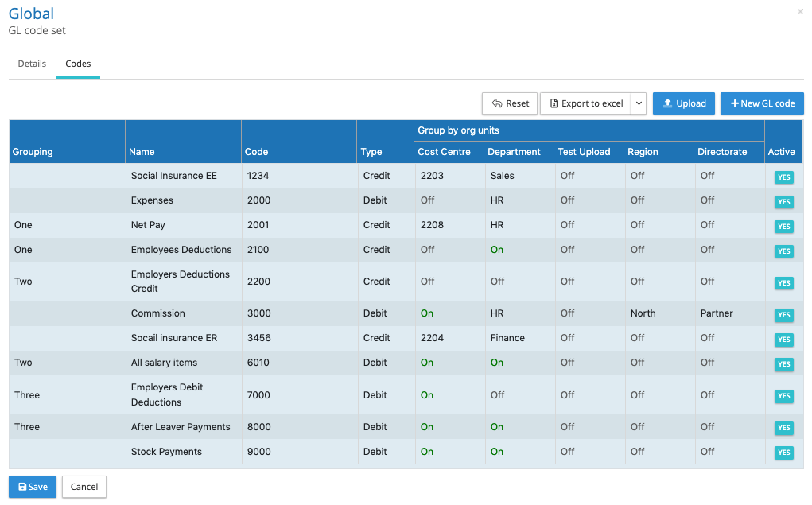Click the Cancel button

pos(84,487)
